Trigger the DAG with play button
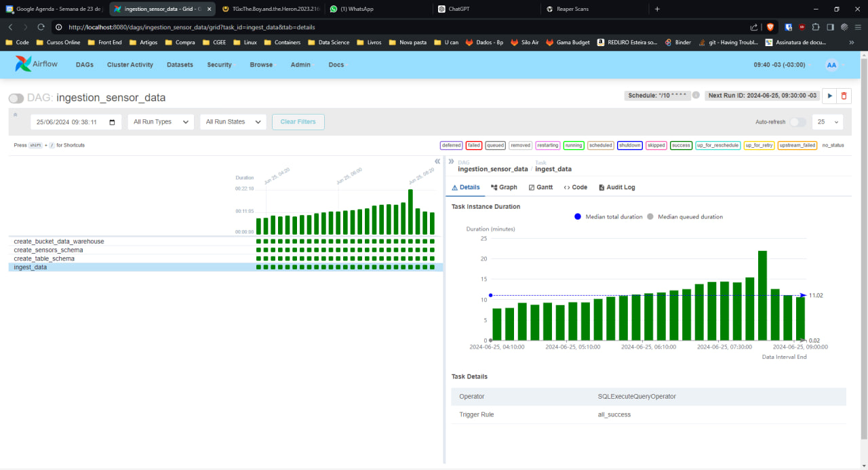Image resolution: width=868 pixels, height=470 pixels. coord(829,96)
